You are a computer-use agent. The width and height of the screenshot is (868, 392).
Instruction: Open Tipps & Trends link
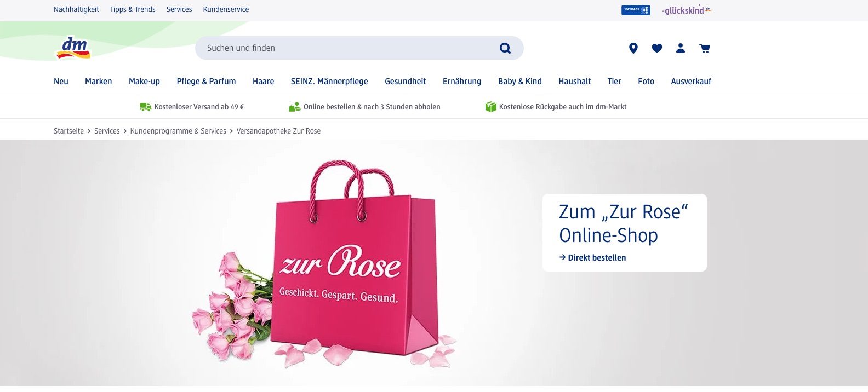133,9
